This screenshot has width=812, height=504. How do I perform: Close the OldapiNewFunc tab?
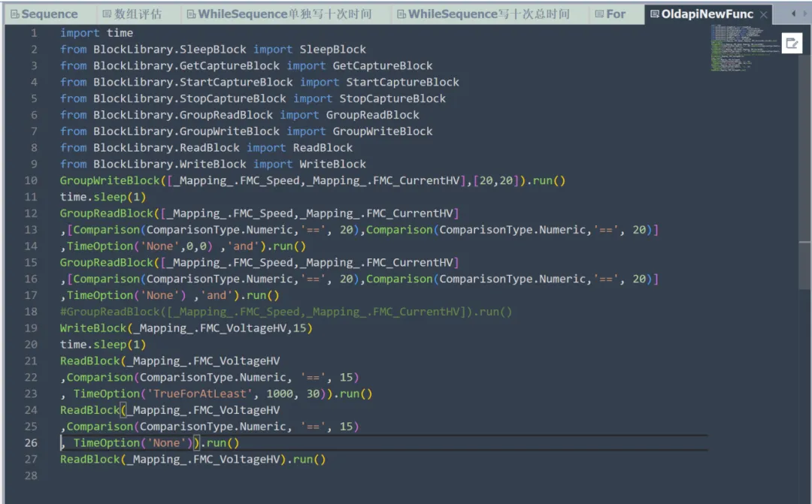763,14
